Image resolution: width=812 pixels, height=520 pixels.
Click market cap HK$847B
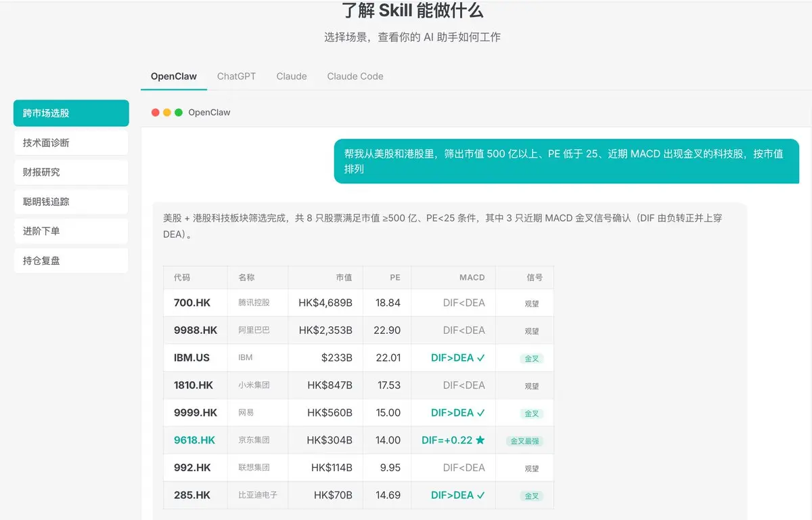point(330,385)
